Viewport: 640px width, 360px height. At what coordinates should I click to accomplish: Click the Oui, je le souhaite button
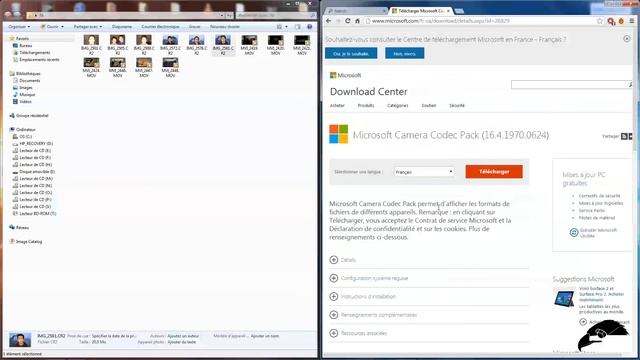tap(351, 53)
